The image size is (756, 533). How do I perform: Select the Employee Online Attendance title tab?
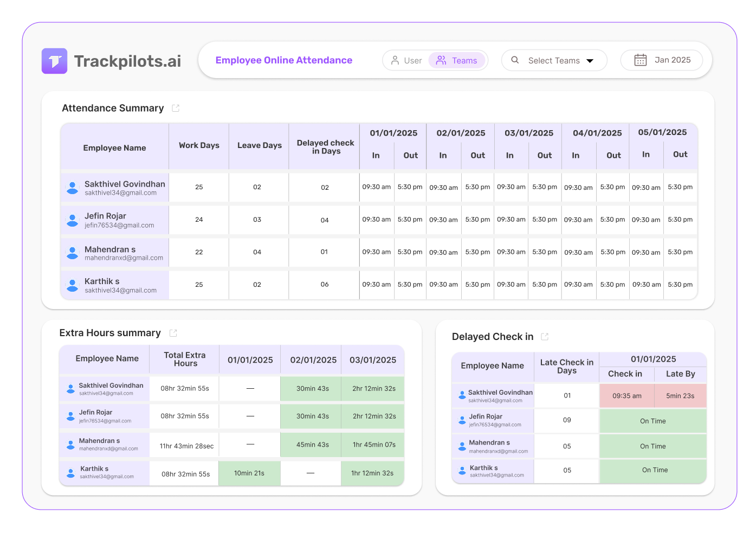pyautogui.click(x=284, y=60)
